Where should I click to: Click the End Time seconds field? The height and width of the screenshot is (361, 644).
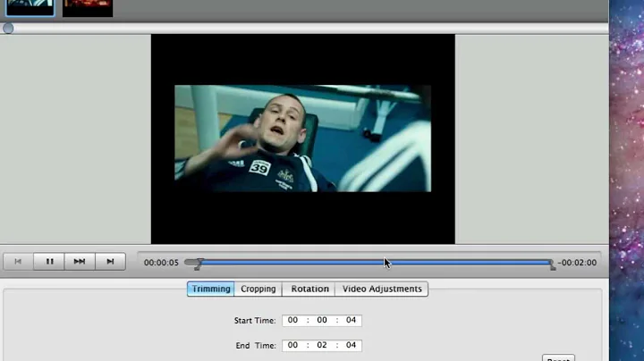tap(351, 345)
